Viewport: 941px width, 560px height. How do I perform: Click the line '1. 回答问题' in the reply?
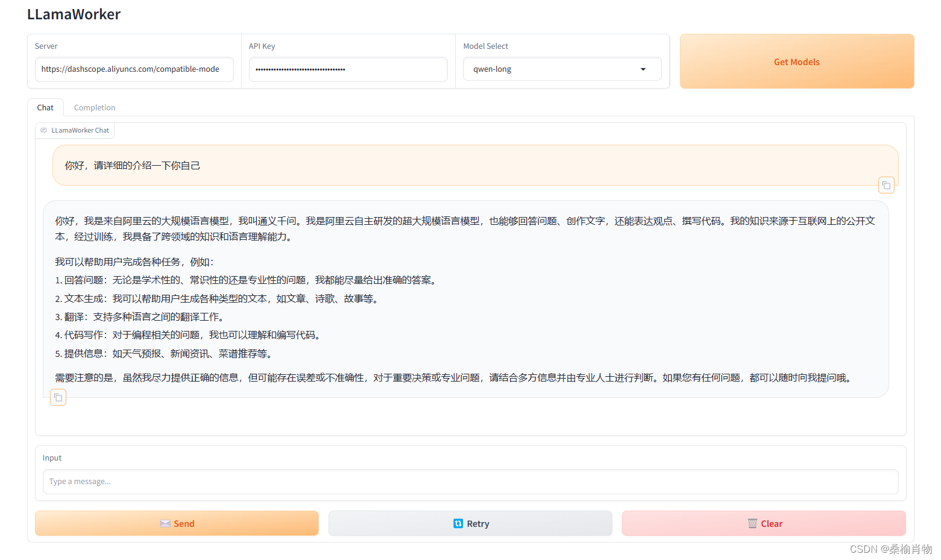click(246, 280)
